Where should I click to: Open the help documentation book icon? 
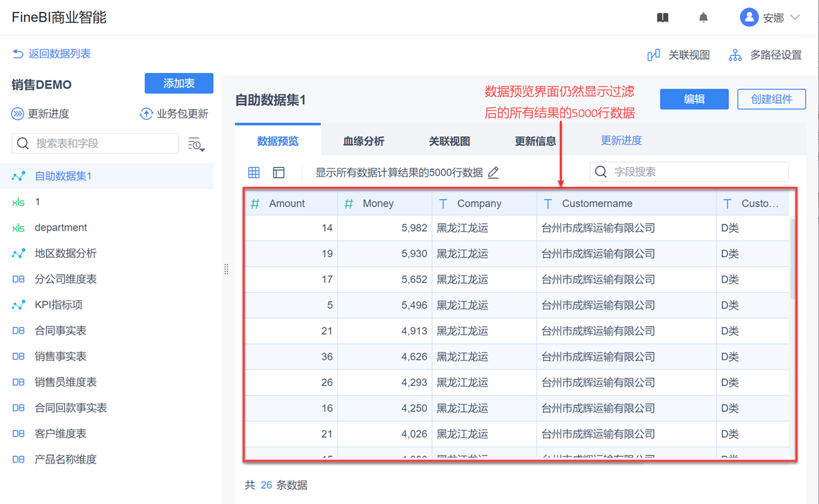point(662,18)
